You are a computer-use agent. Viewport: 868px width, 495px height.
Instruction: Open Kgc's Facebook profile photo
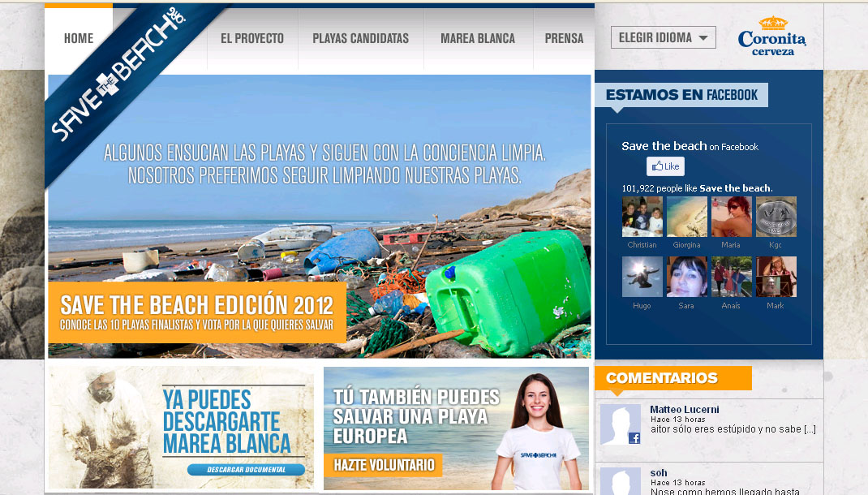click(x=776, y=217)
